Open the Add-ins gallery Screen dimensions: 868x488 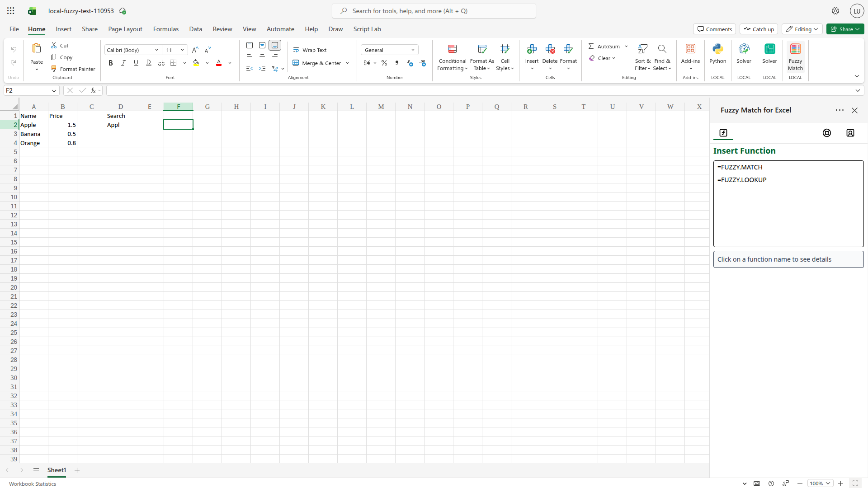[x=690, y=57]
